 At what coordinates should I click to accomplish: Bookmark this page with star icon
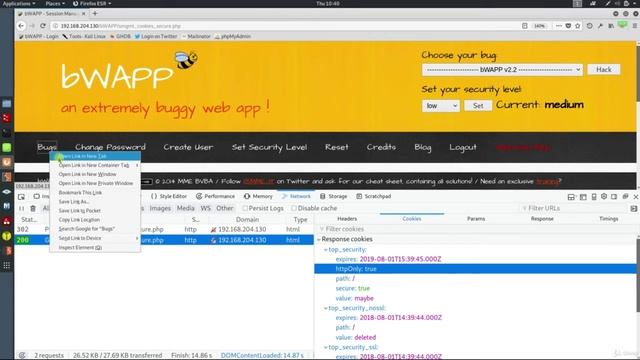click(x=578, y=26)
